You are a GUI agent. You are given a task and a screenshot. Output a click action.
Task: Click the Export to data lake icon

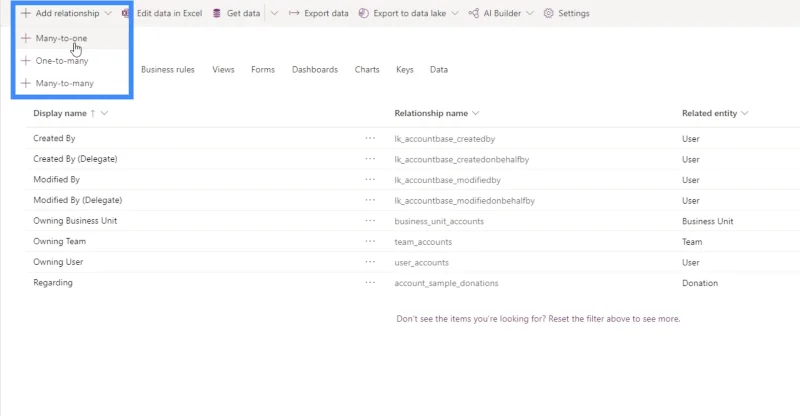[x=363, y=13]
